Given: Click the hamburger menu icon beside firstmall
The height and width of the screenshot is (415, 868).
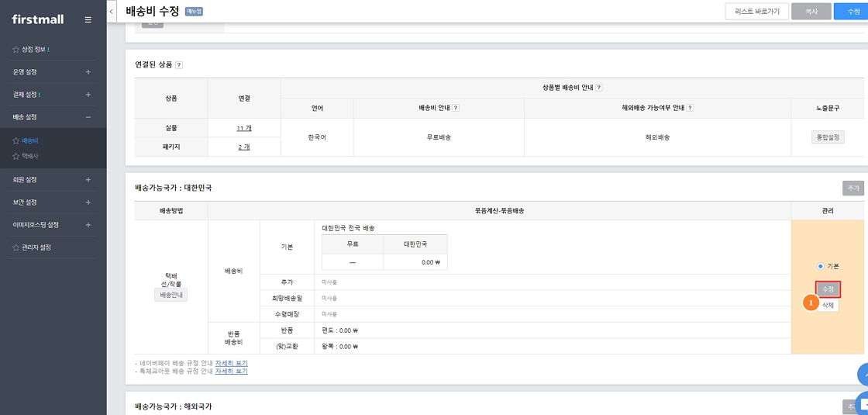Looking at the screenshot, I should click(x=88, y=19).
